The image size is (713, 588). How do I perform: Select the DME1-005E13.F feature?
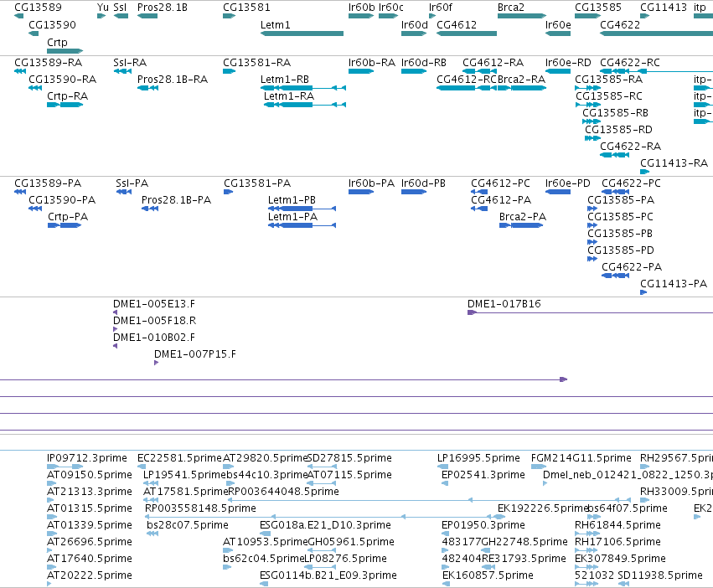tap(154, 304)
